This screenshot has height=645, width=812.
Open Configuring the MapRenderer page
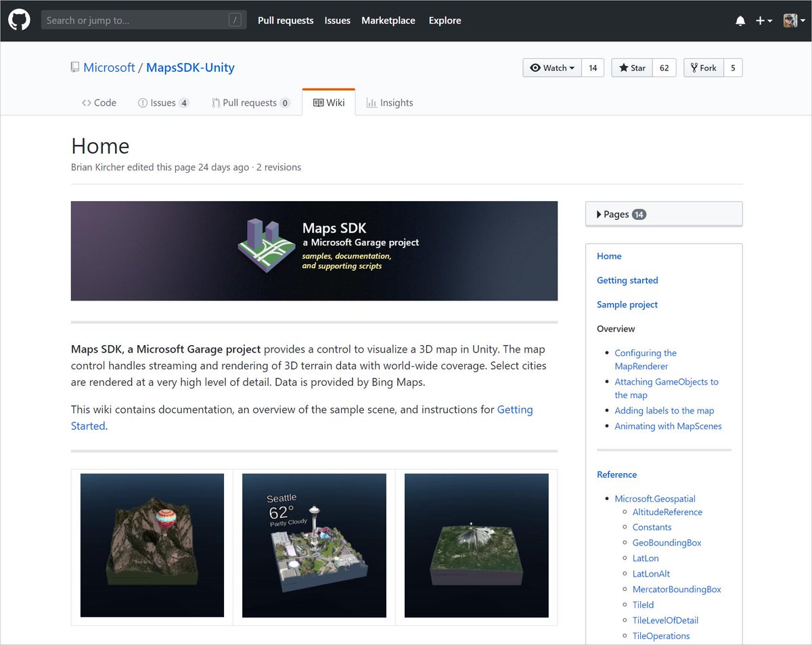[646, 359]
